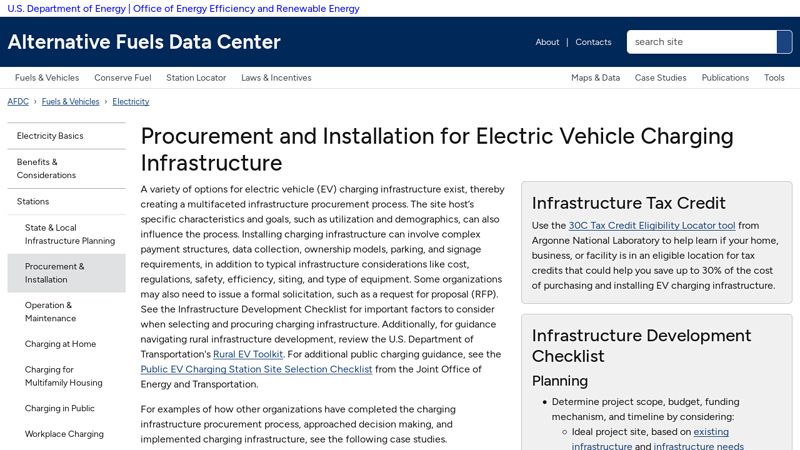Screen dimensions: 800x450
Task: Open Charging at Home sidebar item
Action: pyautogui.click(x=66, y=344)
